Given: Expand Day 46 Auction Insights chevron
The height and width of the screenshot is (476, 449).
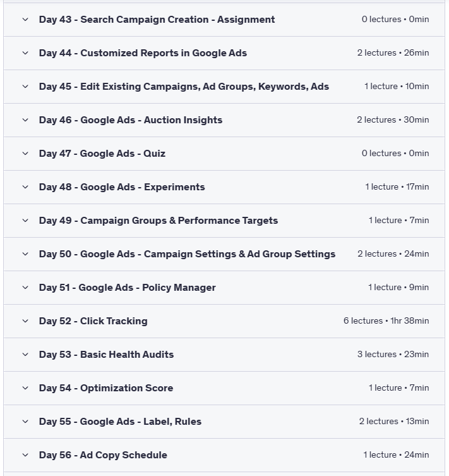Looking at the screenshot, I should [25, 120].
